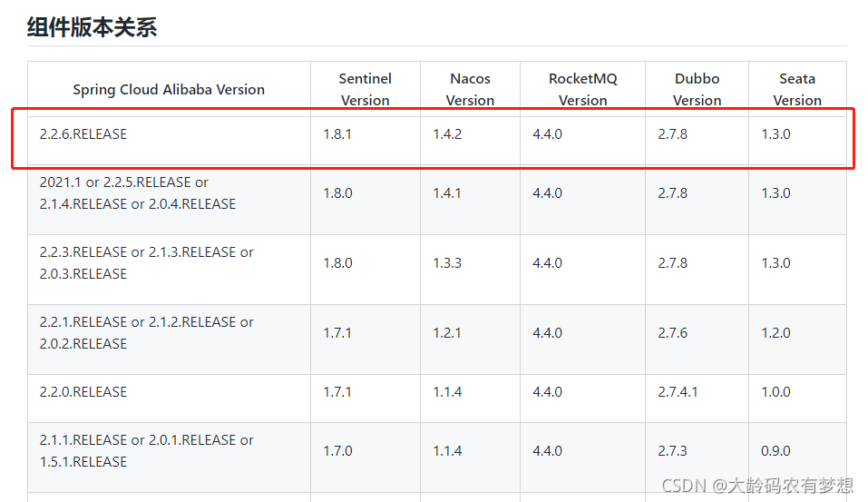Screen dimensions: 868x502
Task: Click Dubbo "2.7.8" in the 2.2.3.RELEASE row
Action: pyautogui.click(x=672, y=263)
